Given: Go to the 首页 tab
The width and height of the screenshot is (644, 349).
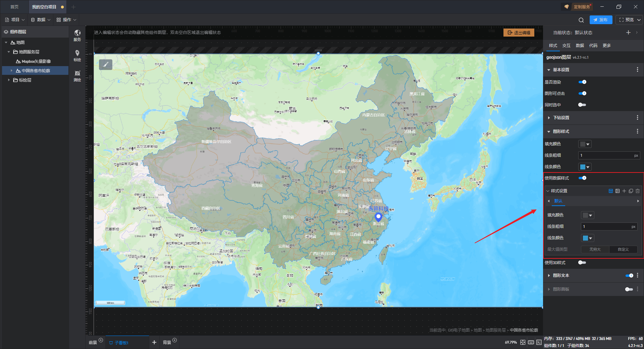Looking at the screenshot, I should click(x=14, y=7).
